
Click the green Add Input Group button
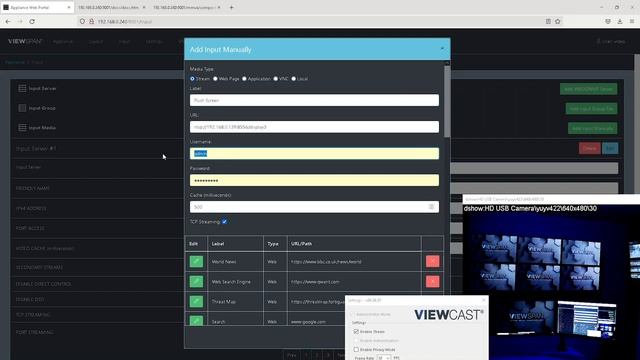click(x=591, y=109)
